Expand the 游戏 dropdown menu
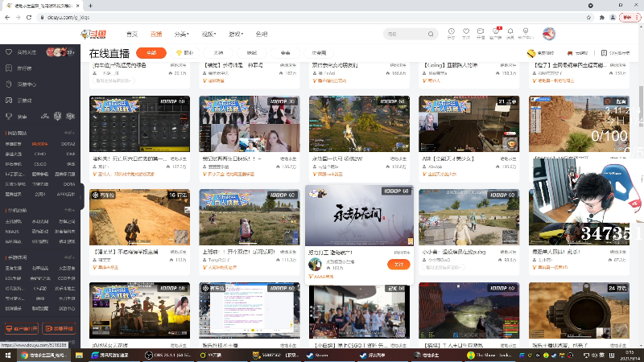The image size is (644, 362). click(236, 34)
